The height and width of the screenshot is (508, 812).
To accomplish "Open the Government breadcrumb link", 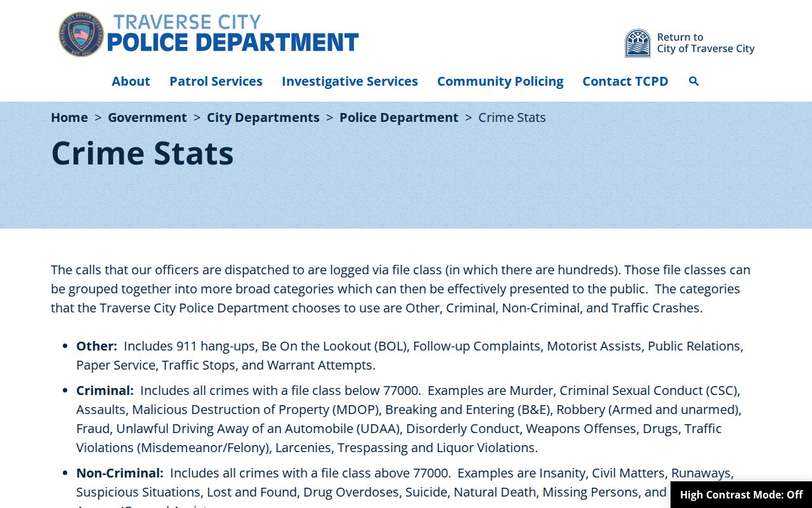I will (x=147, y=117).
